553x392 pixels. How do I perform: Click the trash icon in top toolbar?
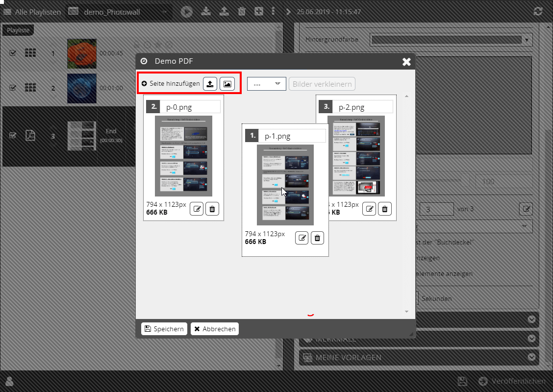(x=242, y=11)
